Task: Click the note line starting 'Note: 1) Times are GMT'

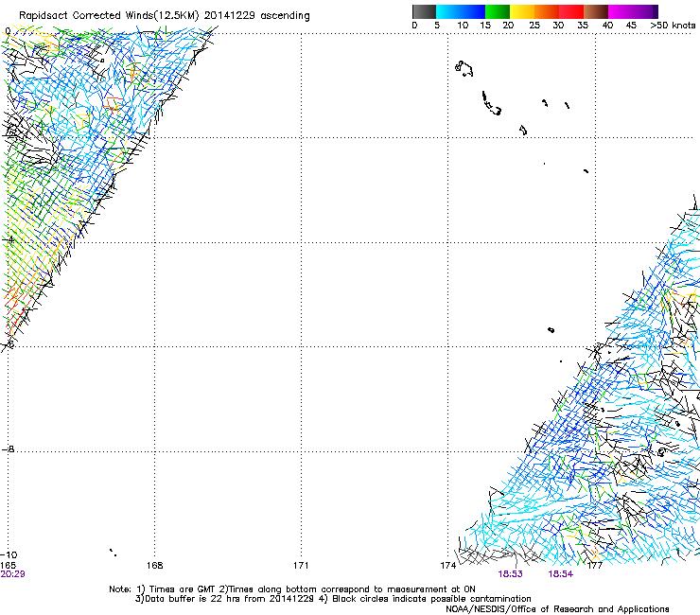Action: click(292, 589)
